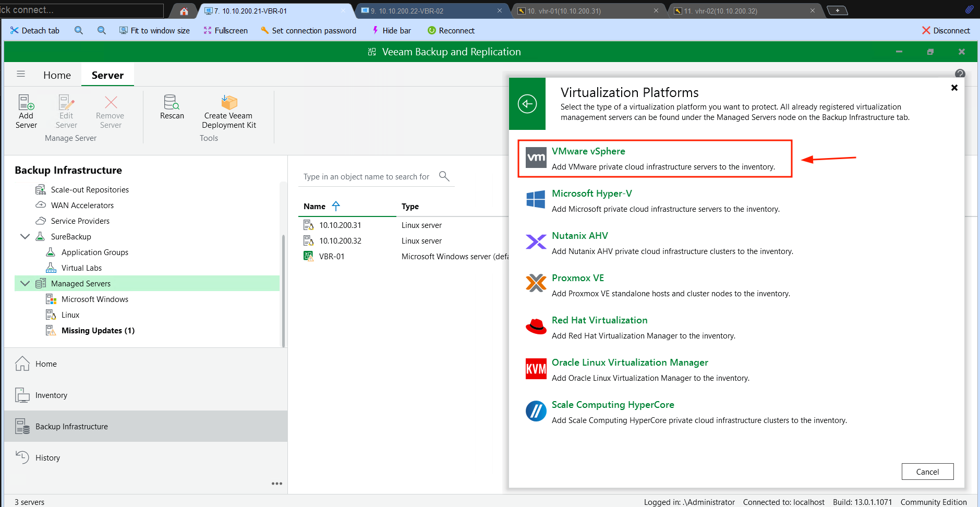This screenshot has height=507, width=980.
Task: Close the Virtualization Platforms dialog with X
Action: [x=954, y=88]
